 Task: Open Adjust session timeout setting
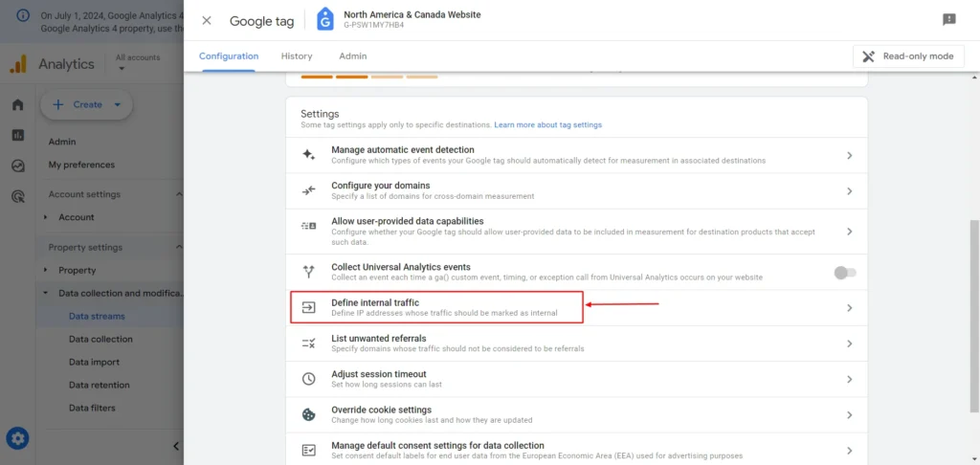click(x=577, y=380)
